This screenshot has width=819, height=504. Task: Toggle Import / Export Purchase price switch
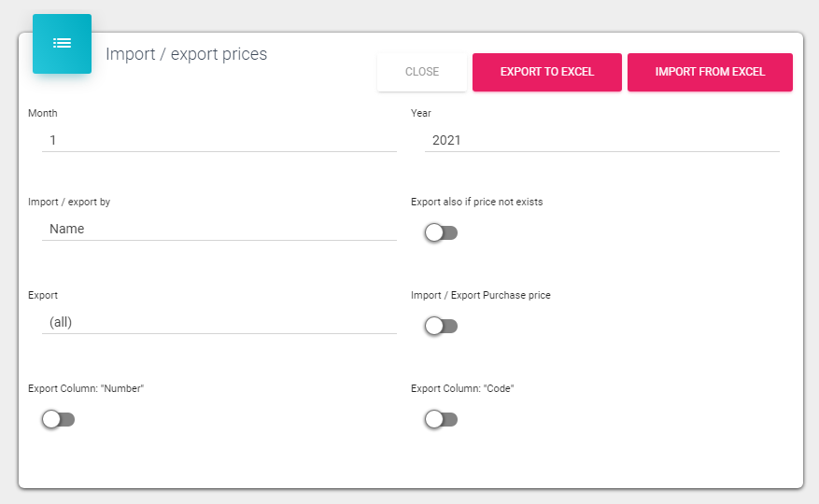441,326
